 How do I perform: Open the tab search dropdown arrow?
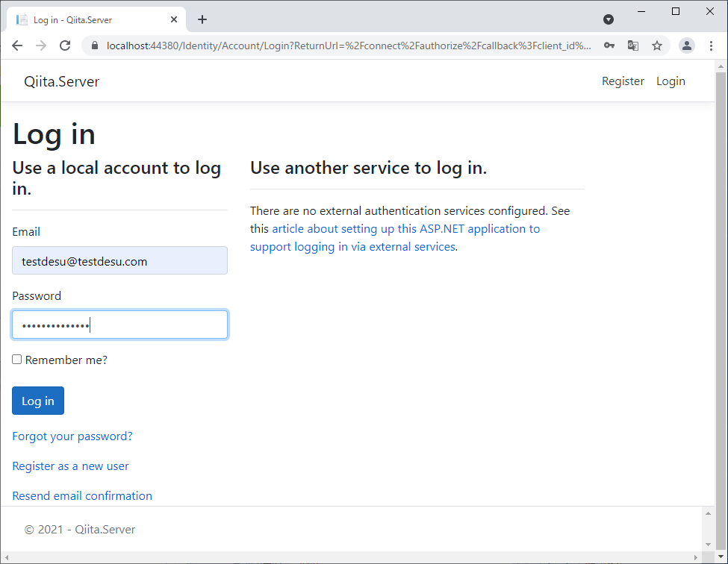609,19
